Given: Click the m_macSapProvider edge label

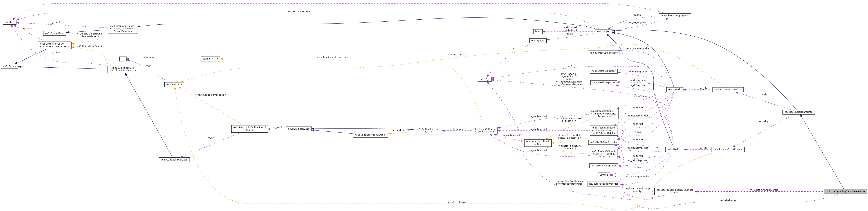Looking at the screenshot, I should click(638, 49).
